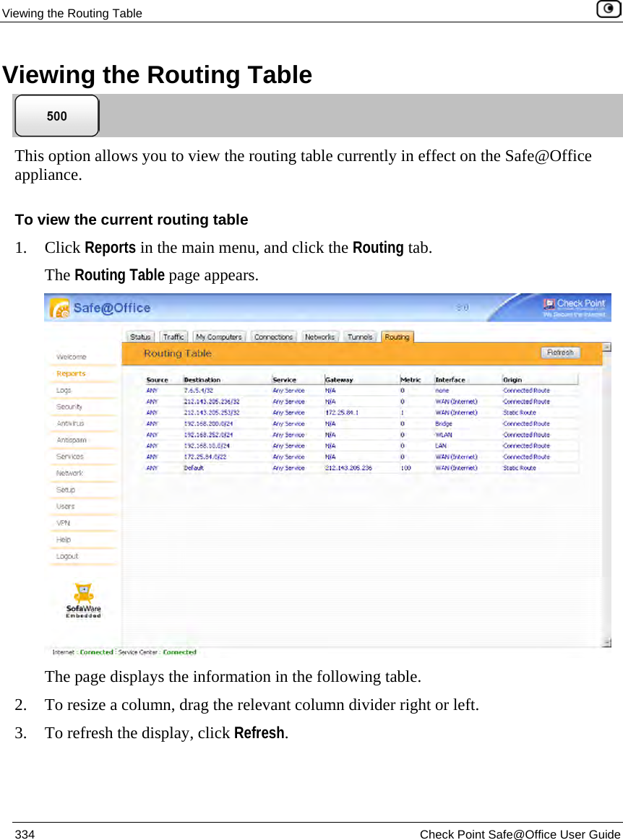Click the camera icon at page header
The height and width of the screenshot is (840, 623).
[x=609, y=9]
